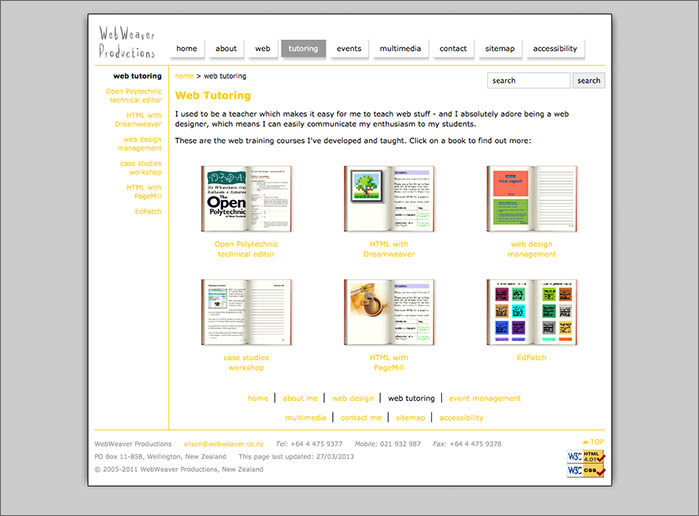Open the multimedia tab
Screen dimensions: 699x516
click(x=400, y=49)
